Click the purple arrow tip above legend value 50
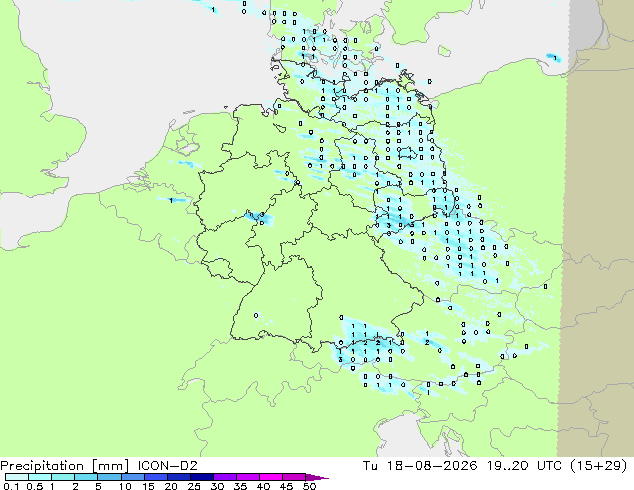634x490 pixels. pos(317,477)
